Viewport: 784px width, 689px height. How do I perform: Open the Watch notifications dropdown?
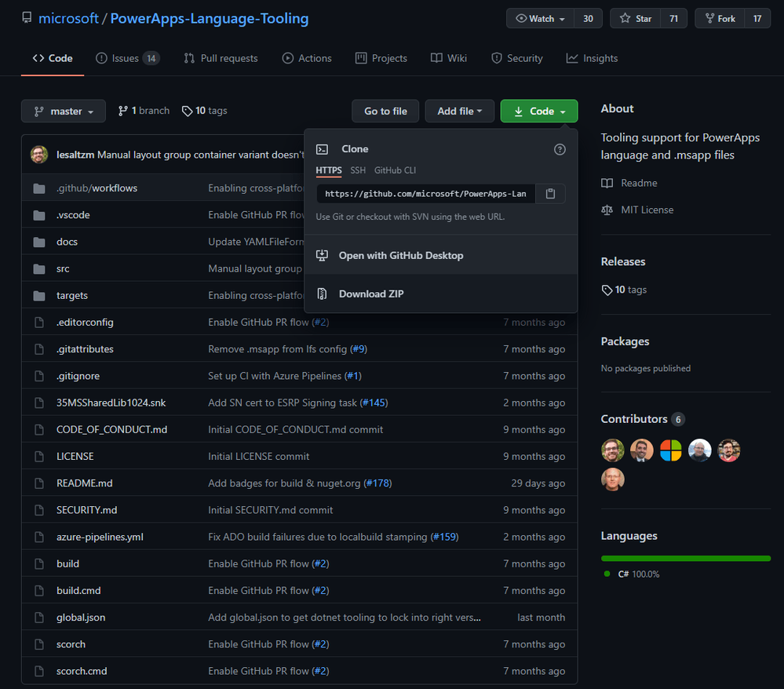[x=541, y=19]
